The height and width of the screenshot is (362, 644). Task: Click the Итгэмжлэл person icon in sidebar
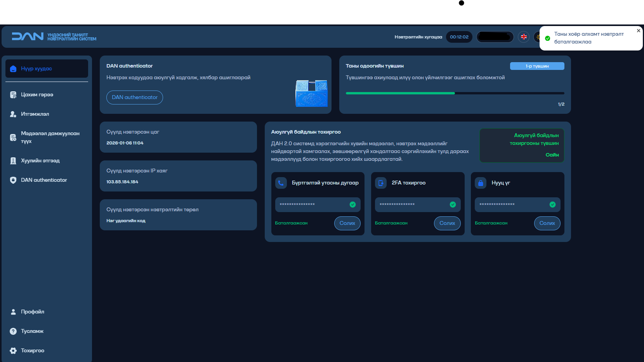pyautogui.click(x=13, y=114)
